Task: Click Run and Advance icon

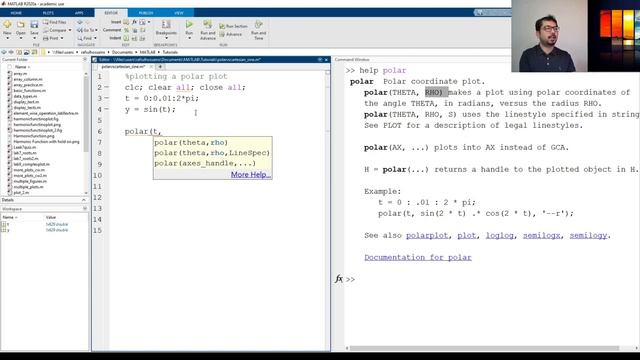Action: pos(207,24)
